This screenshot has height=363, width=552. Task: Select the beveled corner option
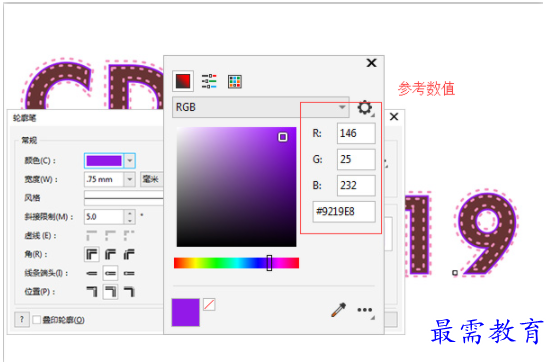[x=129, y=254]
